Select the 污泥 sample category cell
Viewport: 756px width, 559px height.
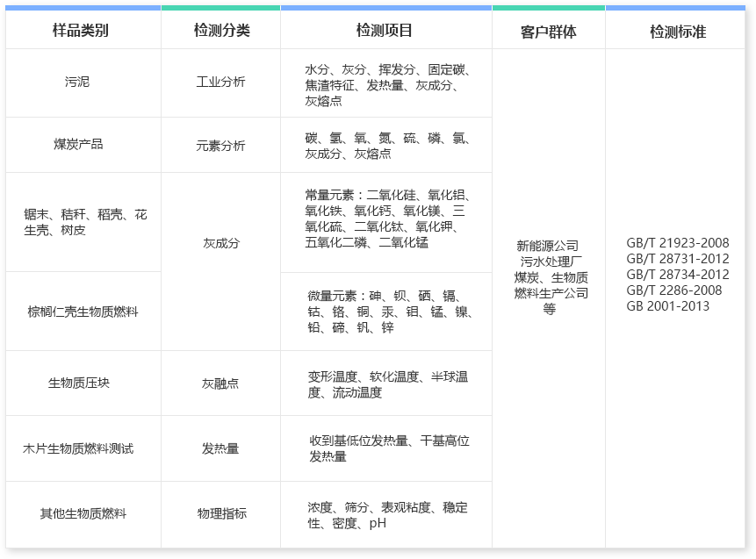81,82
